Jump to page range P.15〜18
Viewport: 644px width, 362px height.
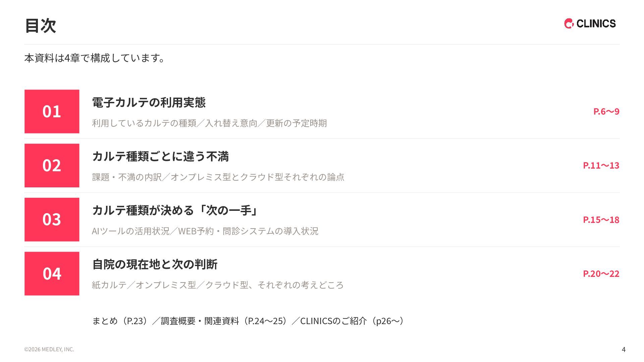coord(601,220)
